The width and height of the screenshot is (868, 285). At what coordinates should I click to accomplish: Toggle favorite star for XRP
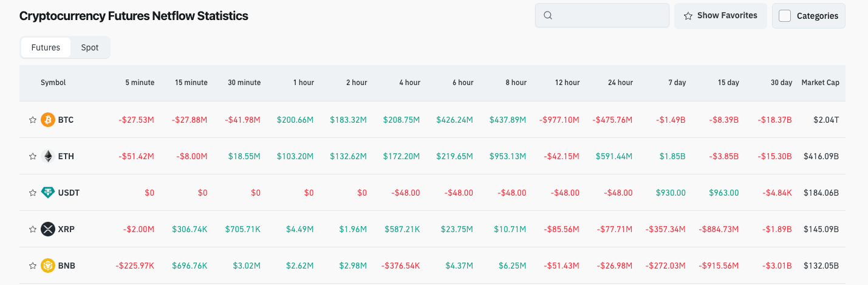pyautogui.click(x=33, y=230)
